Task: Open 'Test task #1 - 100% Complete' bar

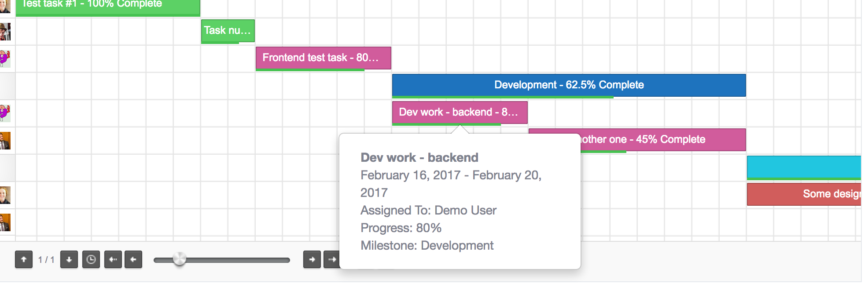Action: click(107, 6)
